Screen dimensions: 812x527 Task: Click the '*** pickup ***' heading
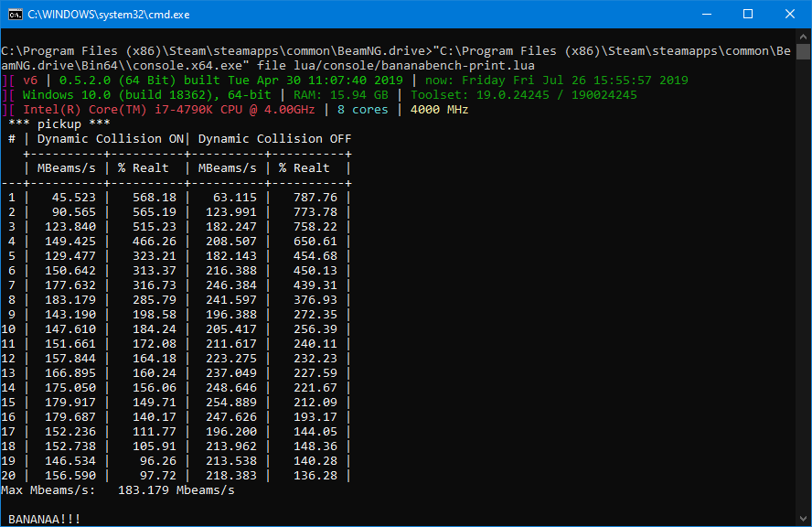click(x=59, y=124)
